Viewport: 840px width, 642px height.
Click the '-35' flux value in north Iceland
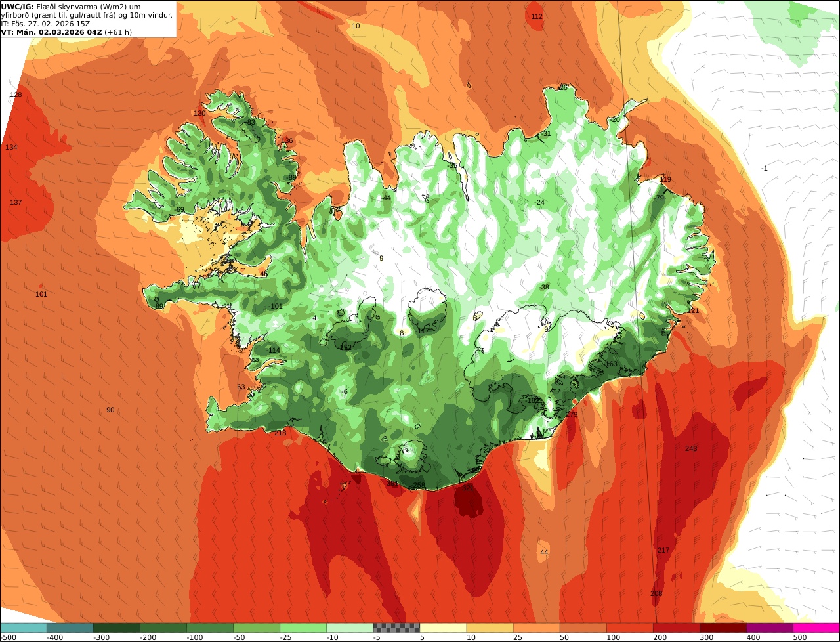(451, 165)
